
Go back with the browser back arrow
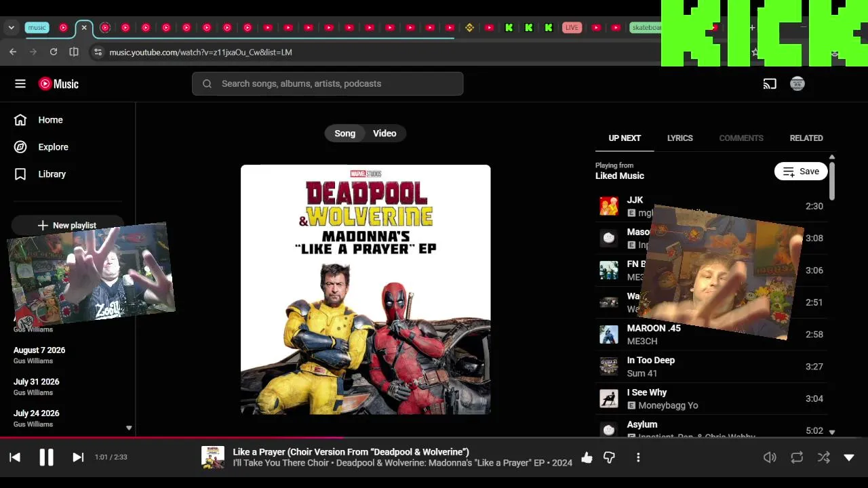13,52
